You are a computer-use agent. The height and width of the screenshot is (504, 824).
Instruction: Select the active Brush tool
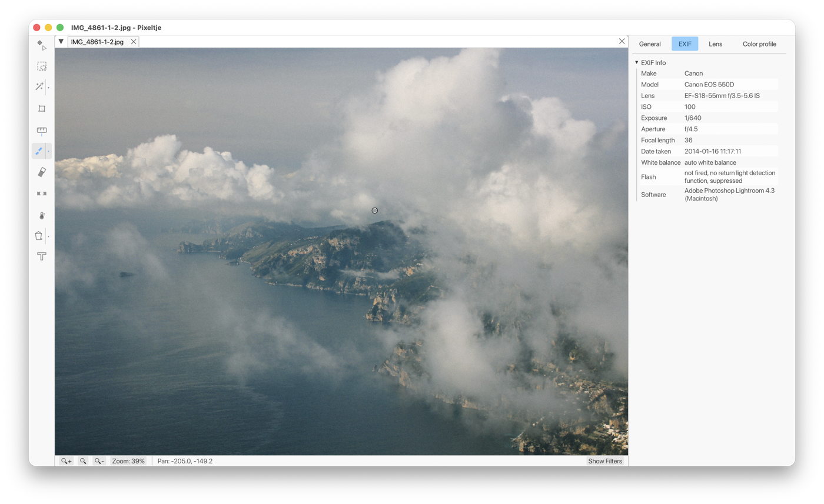(39, 151)
